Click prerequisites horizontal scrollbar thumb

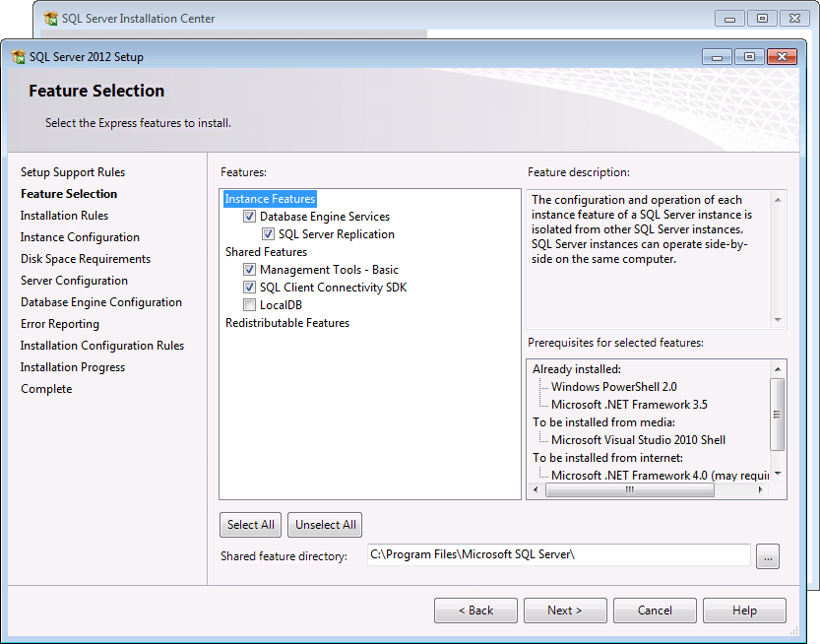(630, 489)
